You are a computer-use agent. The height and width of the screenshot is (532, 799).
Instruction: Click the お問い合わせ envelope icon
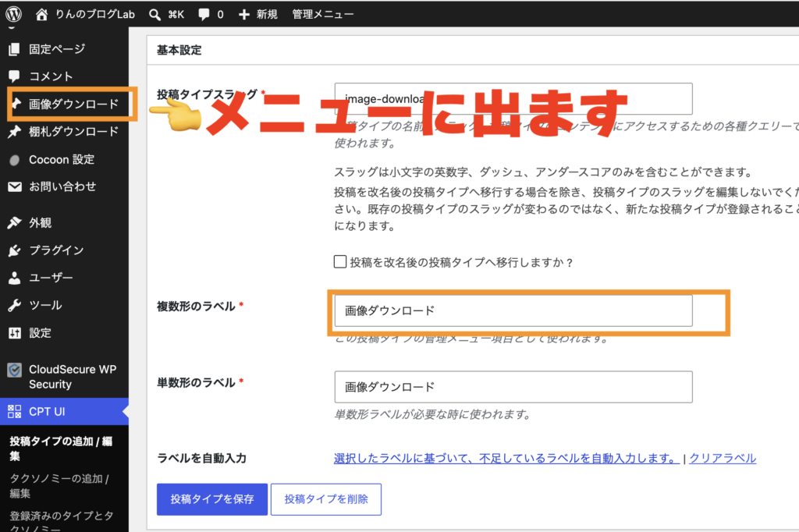coord(15,187)
